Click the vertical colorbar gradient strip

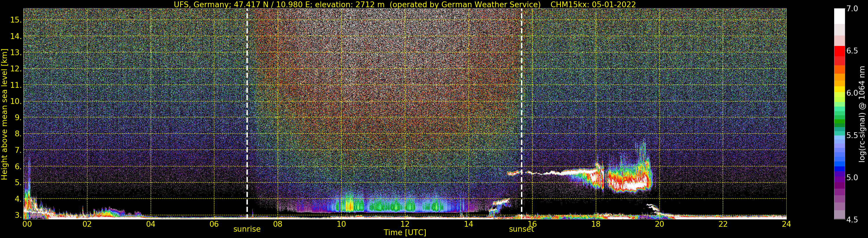coord(839,114)
